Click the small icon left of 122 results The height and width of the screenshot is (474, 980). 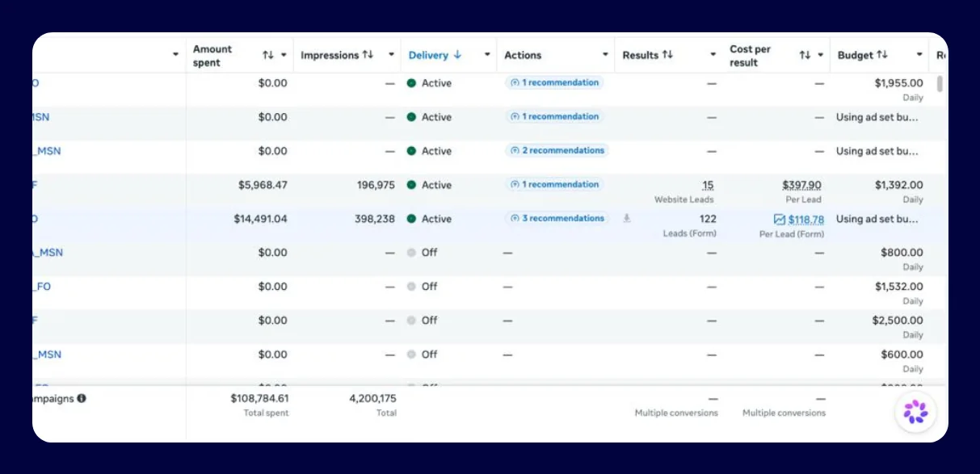(x=626, y=218)
